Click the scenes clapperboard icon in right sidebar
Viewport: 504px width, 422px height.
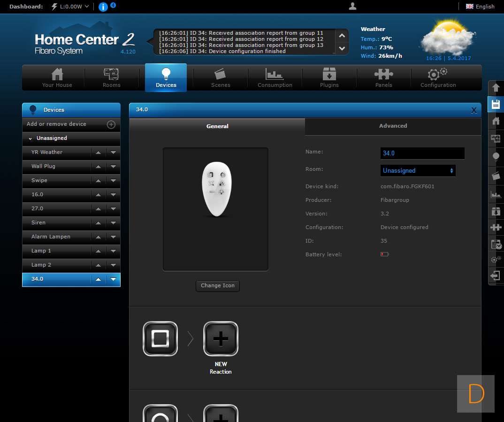click(496, 176)
